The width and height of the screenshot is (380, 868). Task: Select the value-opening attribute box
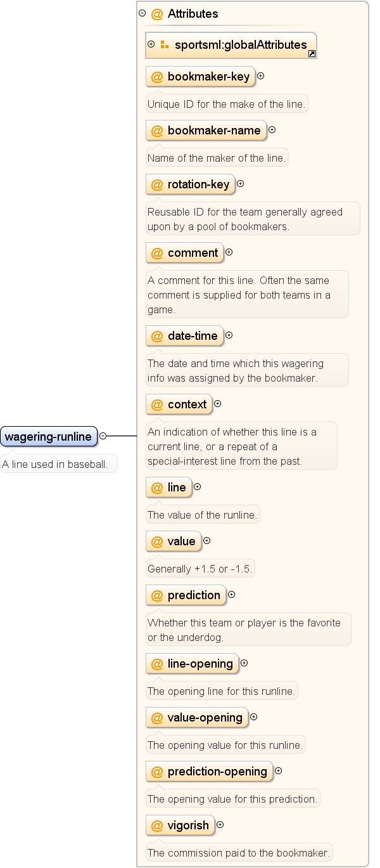[x=197, y=718]
